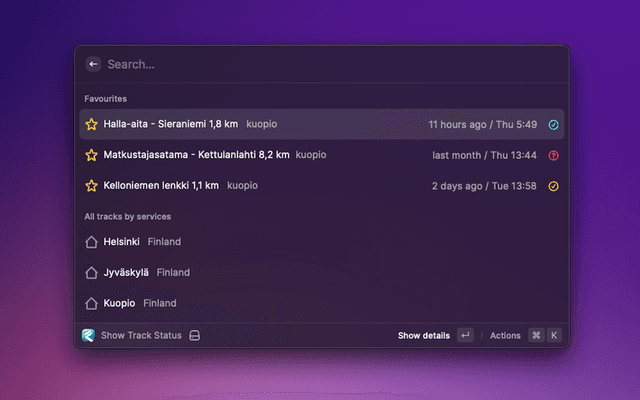Click the icon right of Show Track Status
640x400 pixels.
(195, 335)
